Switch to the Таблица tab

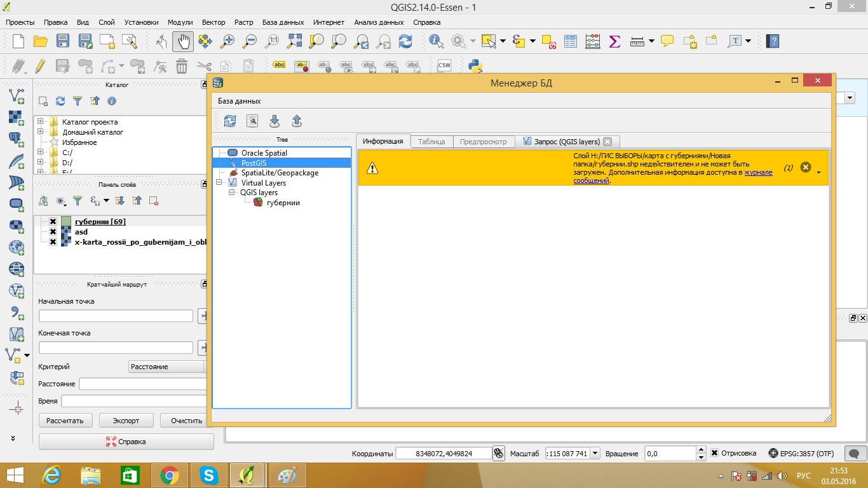tap(431, 142)
